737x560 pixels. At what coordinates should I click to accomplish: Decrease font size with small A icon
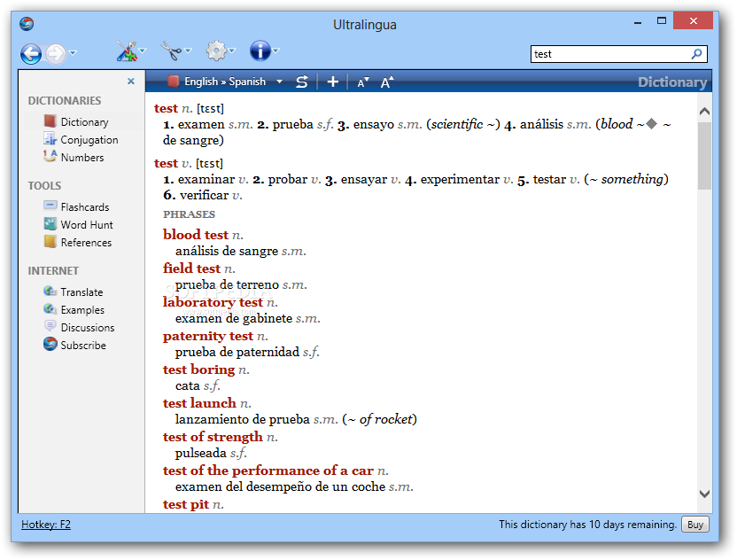click(363, 82)
